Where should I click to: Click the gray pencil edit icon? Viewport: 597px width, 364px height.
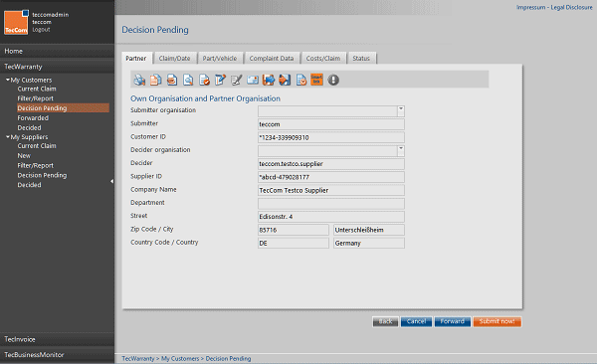(x=236, y=80)
